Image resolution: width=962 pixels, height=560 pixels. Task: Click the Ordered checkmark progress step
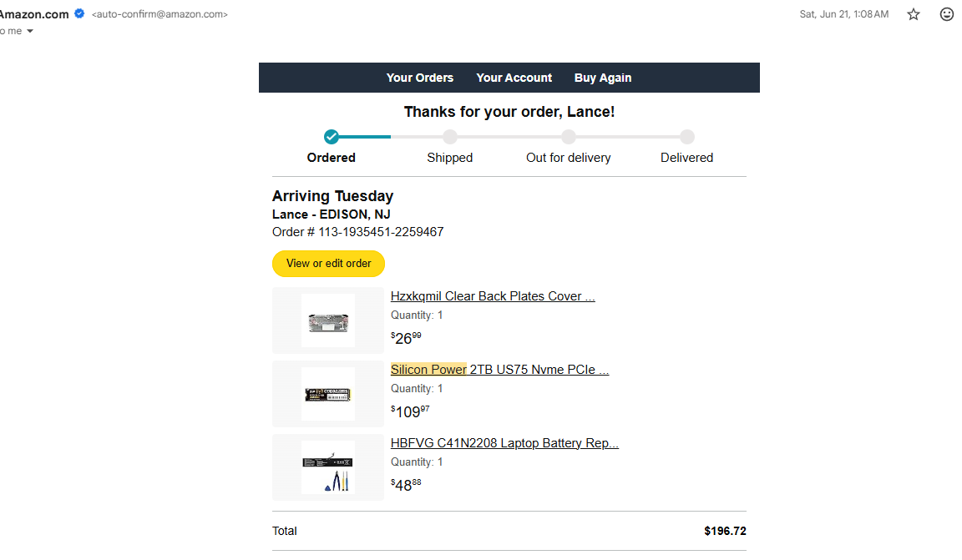pyautogui.click(x=332, y=137)
